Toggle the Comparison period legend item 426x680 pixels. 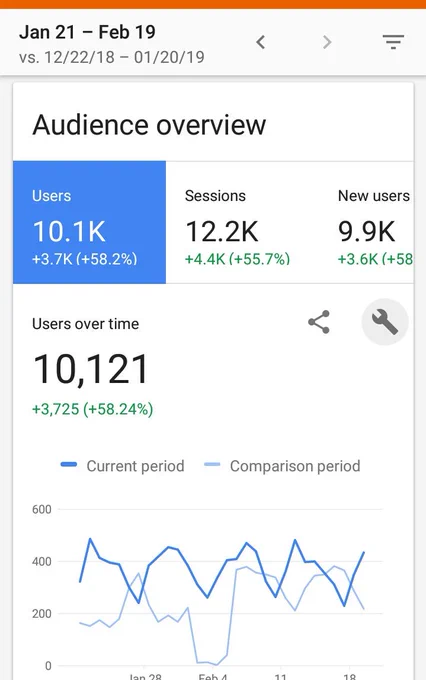[282, 466]
